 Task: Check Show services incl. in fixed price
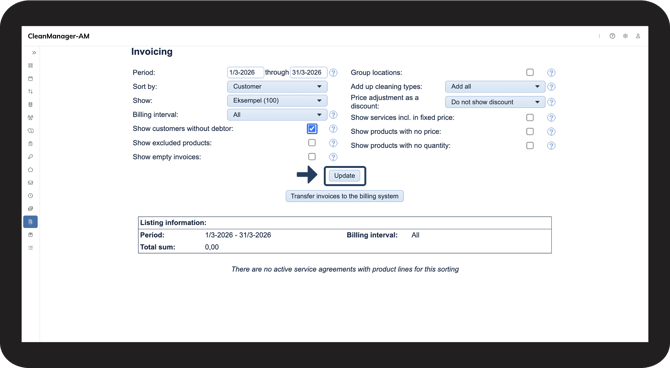[x=530, y=117]
